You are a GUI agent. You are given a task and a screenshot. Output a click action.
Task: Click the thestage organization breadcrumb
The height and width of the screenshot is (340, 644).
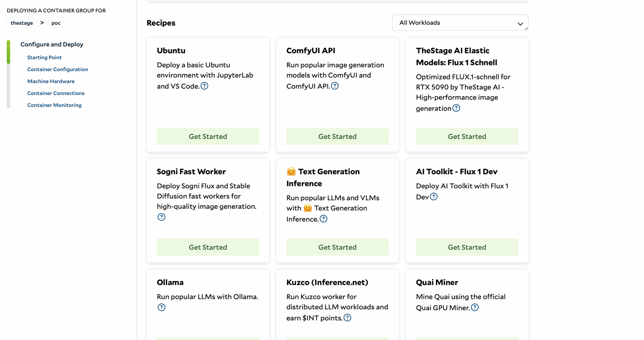point(22,23)
